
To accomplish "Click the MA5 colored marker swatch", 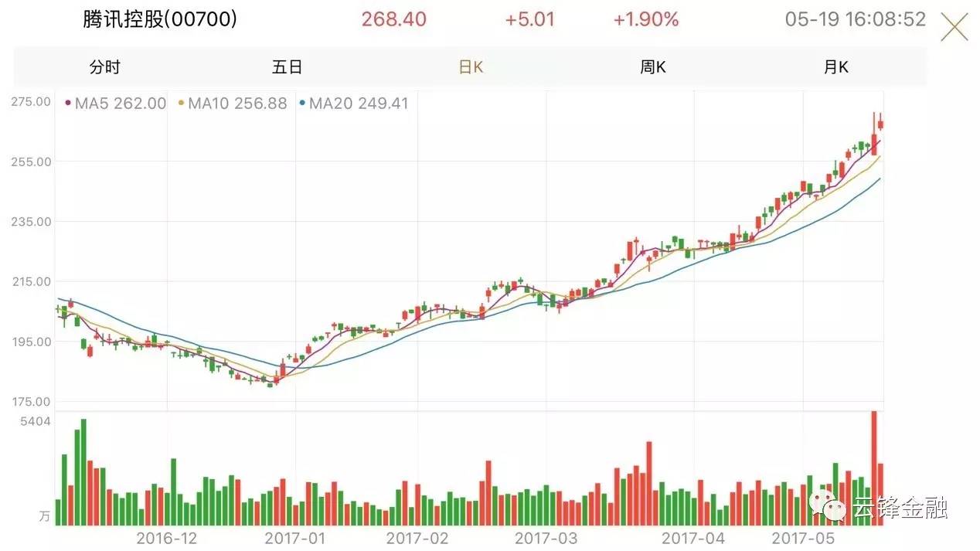I will 66,103.
